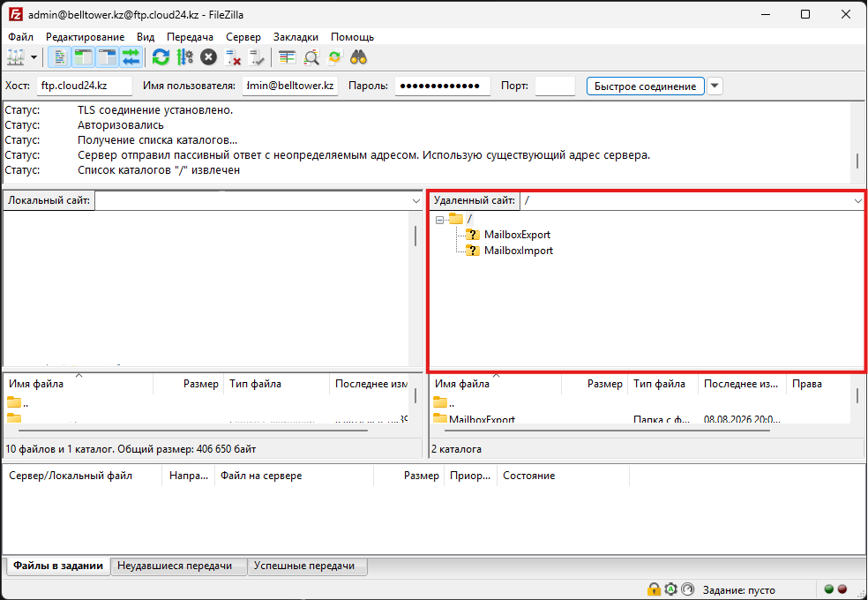Image resolution: width=868 pixels, height=600 pixels.
Task: Open the Site Manager icon
Action: click(16, 57)
